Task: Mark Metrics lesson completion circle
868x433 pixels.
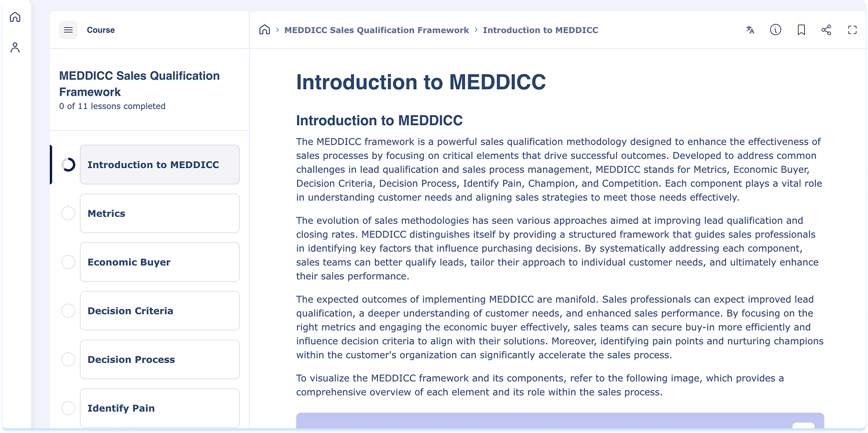Action: point(68,213)
